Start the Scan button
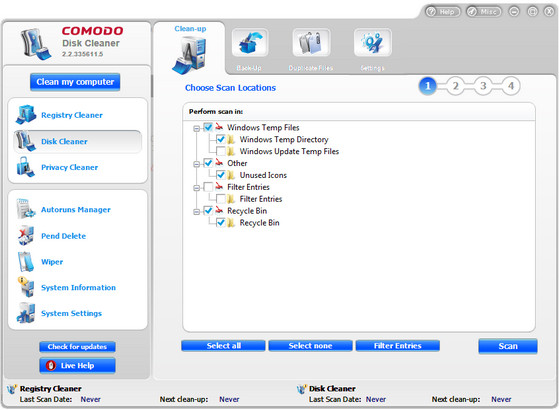This screenshot has height=410, width=559. tap(508, 346)
